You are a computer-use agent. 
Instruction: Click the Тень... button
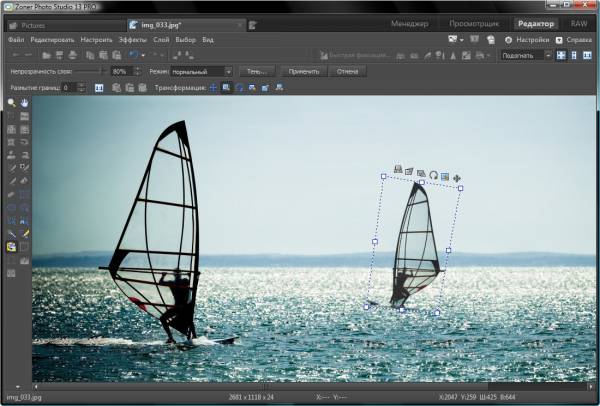[x=257, y=72]
